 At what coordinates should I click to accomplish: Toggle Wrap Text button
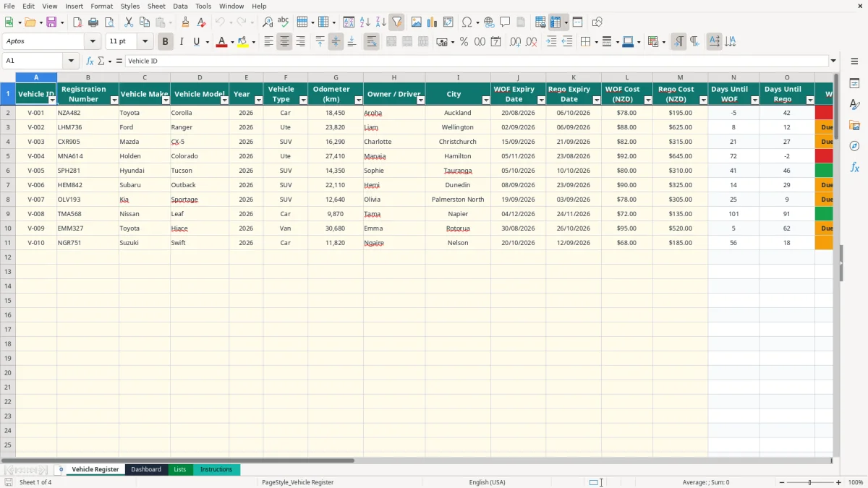point(371,42)
